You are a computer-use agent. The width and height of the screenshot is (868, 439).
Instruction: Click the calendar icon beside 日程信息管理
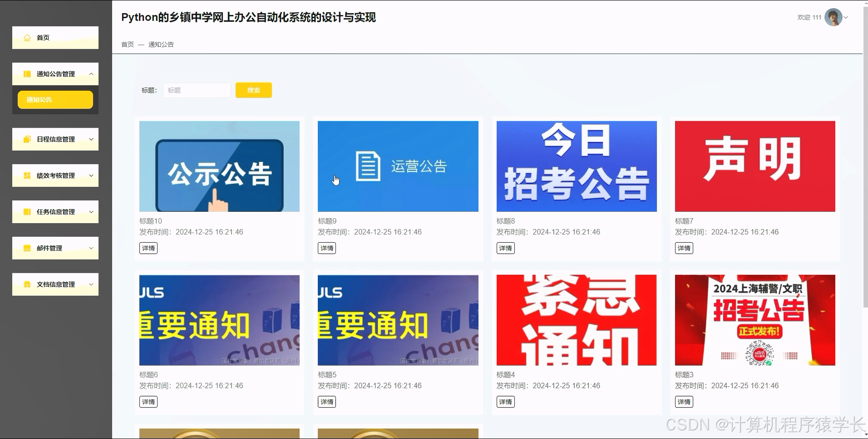(x=27, y=139)
